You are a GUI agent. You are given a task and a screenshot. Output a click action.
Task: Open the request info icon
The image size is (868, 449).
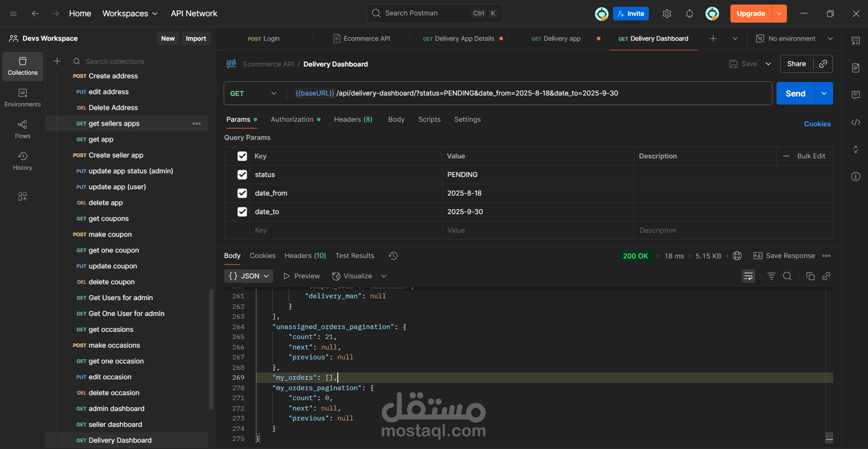[856, 177]
